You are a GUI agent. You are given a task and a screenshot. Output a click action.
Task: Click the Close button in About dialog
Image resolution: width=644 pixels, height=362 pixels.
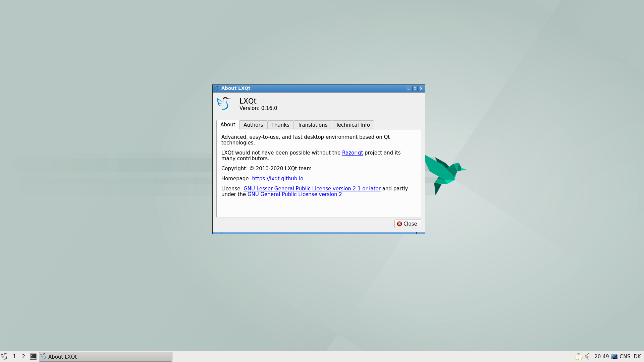[408, 224]
